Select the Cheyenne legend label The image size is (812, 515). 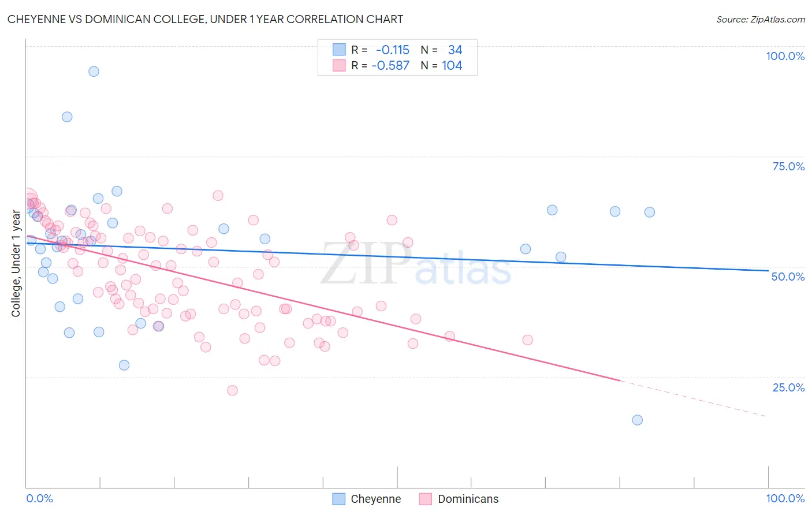[x=376, y=499]
